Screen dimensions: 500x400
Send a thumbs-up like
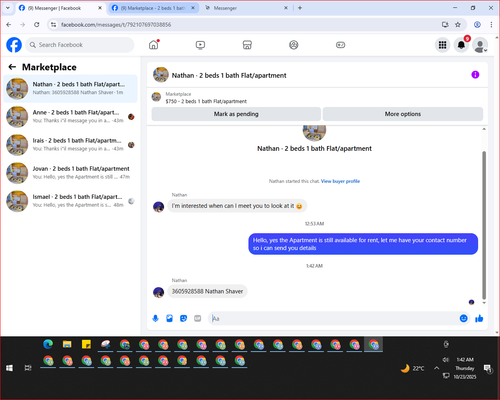(x=479, y=318)
